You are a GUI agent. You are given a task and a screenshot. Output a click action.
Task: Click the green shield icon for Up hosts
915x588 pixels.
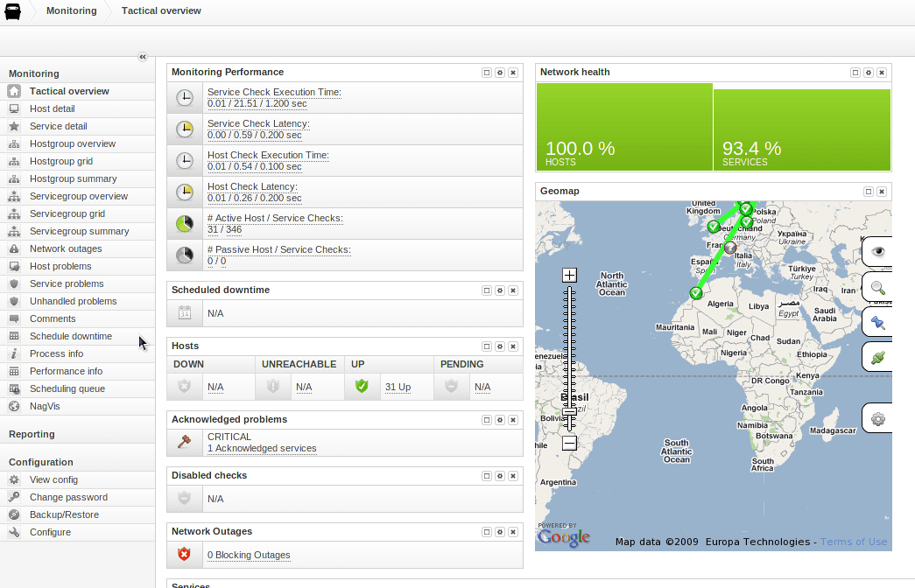click(x=361, y=386)
